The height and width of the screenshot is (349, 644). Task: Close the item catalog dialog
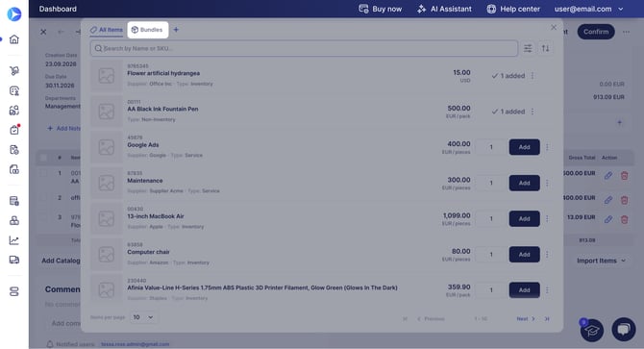tap(554, 27)
